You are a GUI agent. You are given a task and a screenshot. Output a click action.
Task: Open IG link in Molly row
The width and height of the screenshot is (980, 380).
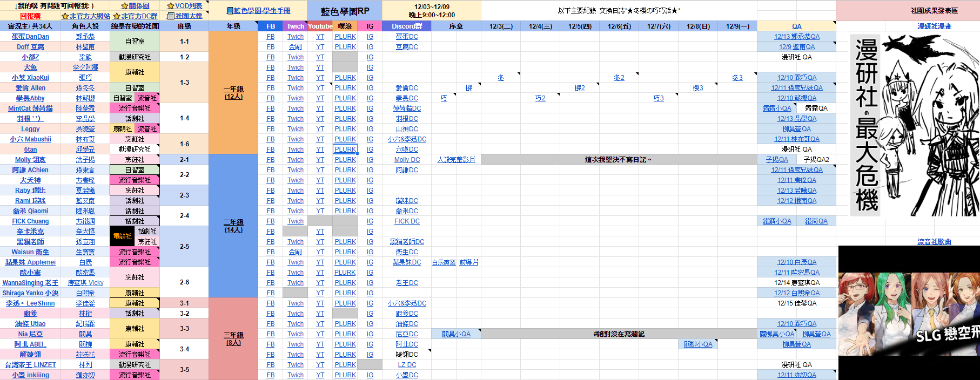click(x=370, y=160)
